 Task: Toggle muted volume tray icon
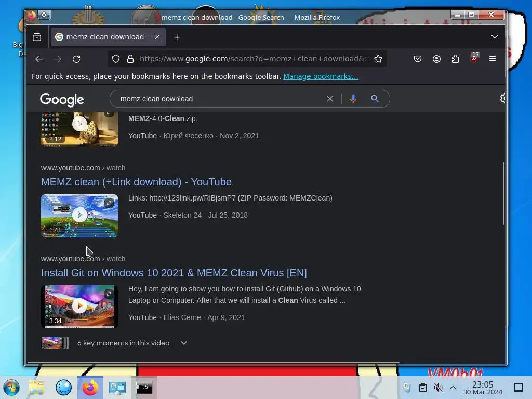(x=438, y=388)
